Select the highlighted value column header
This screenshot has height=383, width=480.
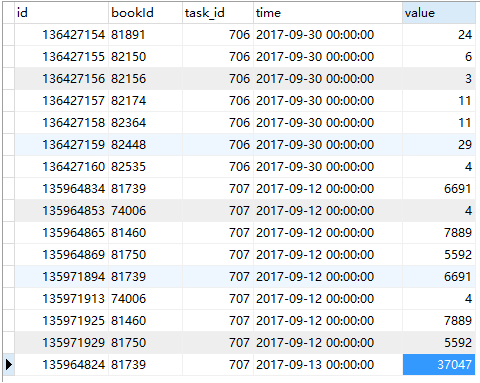pos(439,13)
